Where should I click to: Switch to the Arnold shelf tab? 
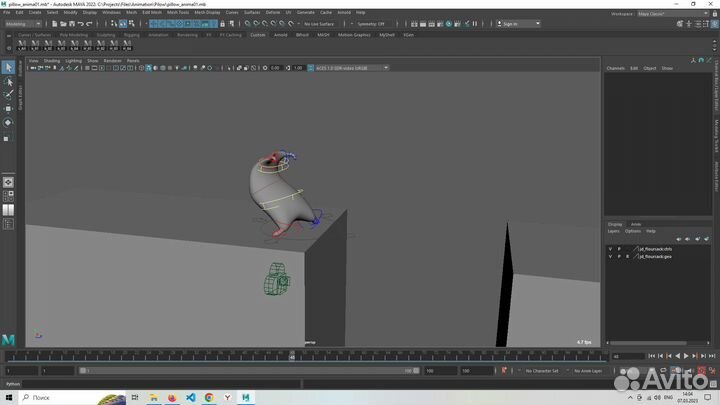tap(281, 35)
